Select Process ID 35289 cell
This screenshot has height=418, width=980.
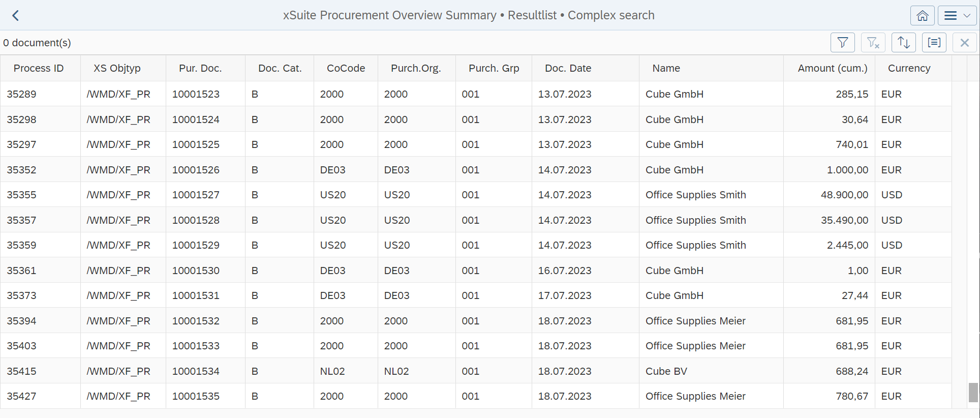40,94
